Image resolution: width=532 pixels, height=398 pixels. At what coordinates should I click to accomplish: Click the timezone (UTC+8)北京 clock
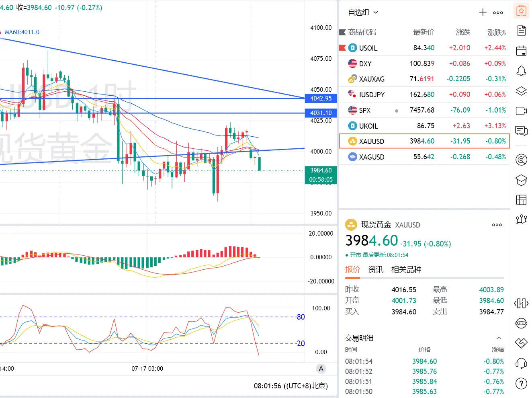(291, 386)
